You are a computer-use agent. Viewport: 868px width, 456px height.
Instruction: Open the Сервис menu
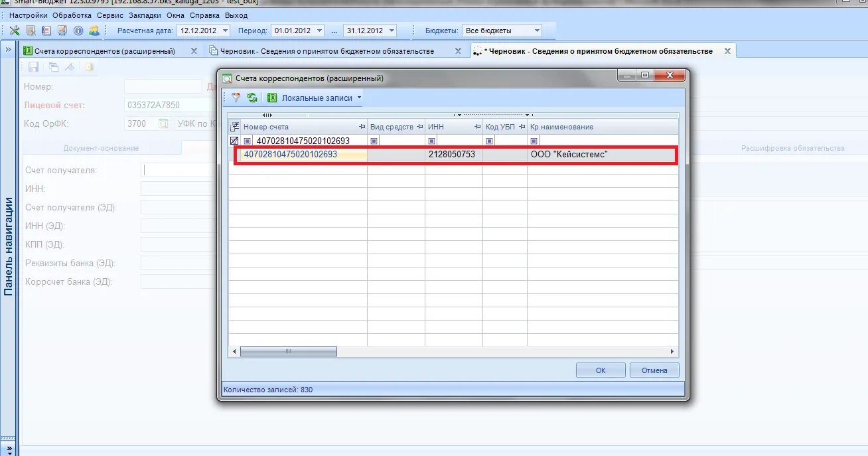109,15
